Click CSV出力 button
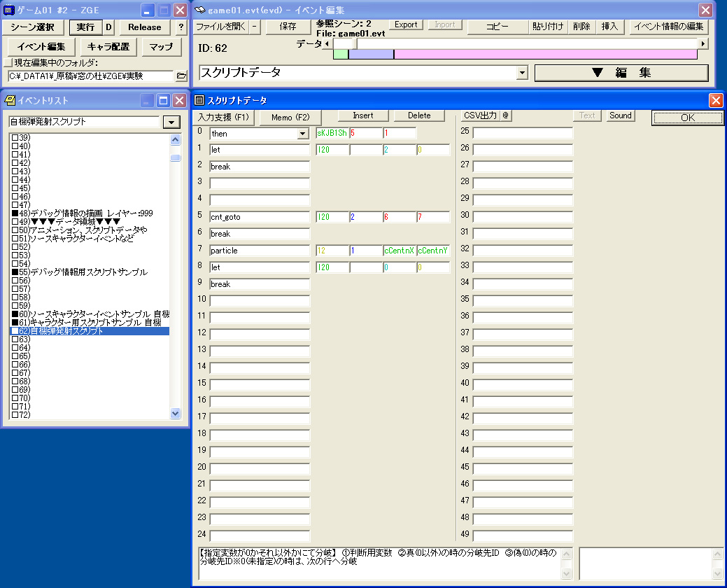This screenshot has width=727, height=588. tap(480, 115)
